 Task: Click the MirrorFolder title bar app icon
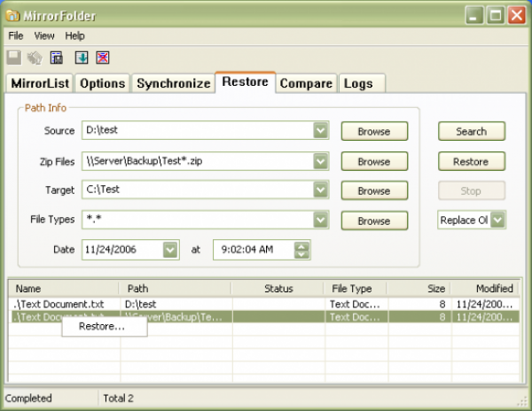tap(13, 16)
